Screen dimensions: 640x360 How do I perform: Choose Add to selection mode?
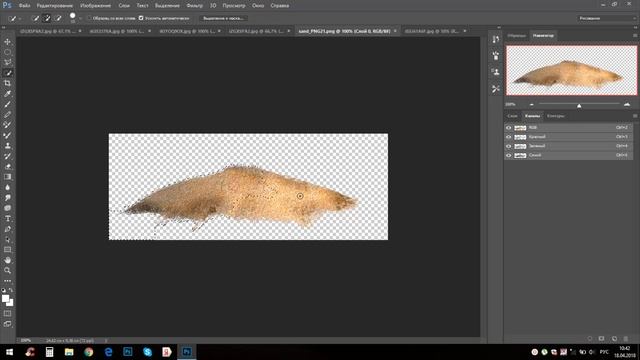[47, 18]
